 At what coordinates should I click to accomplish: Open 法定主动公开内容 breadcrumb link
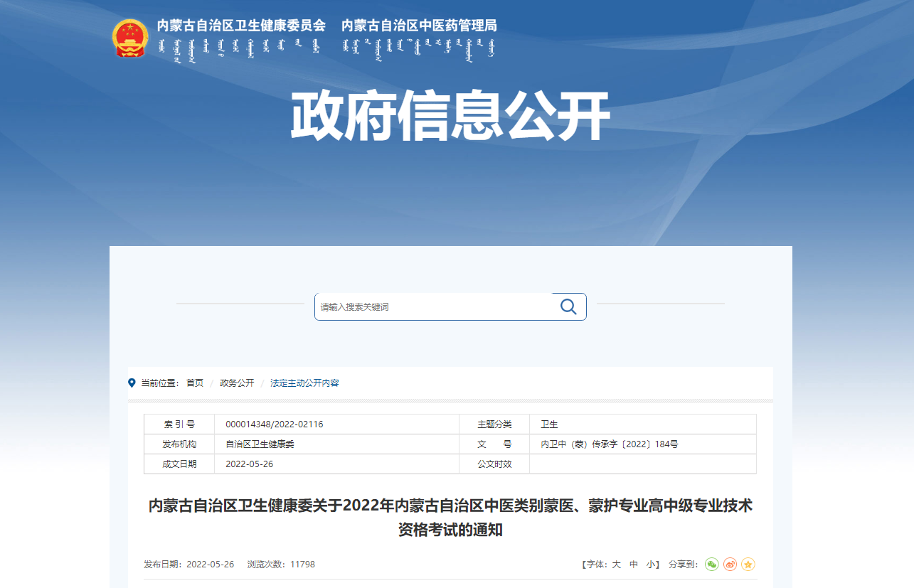(304, 383)
